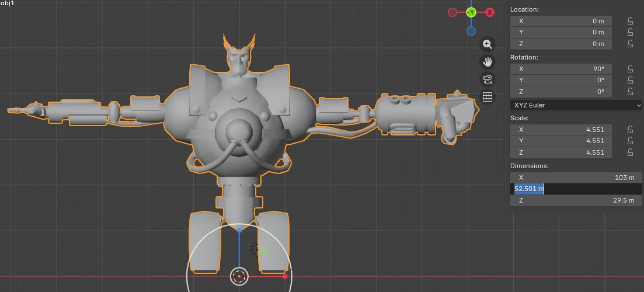
Task: Toggle lock for Scale Y
Action: [629, 141]
